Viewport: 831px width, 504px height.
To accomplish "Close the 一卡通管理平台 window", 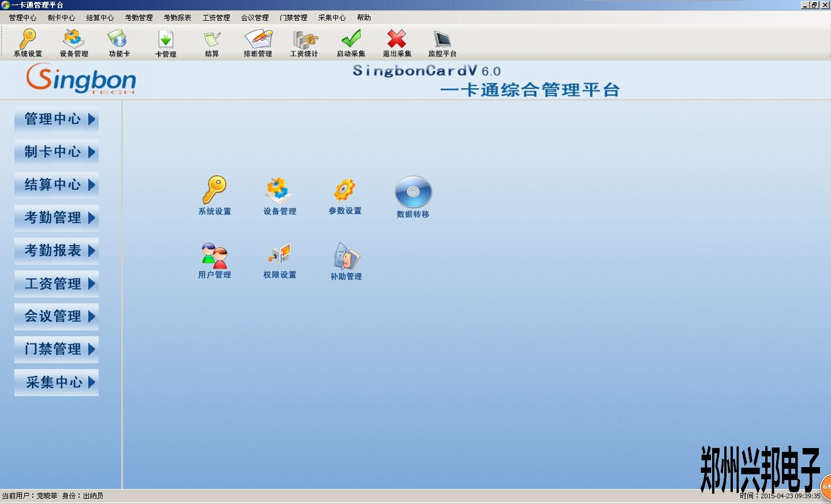I will 825,5.
